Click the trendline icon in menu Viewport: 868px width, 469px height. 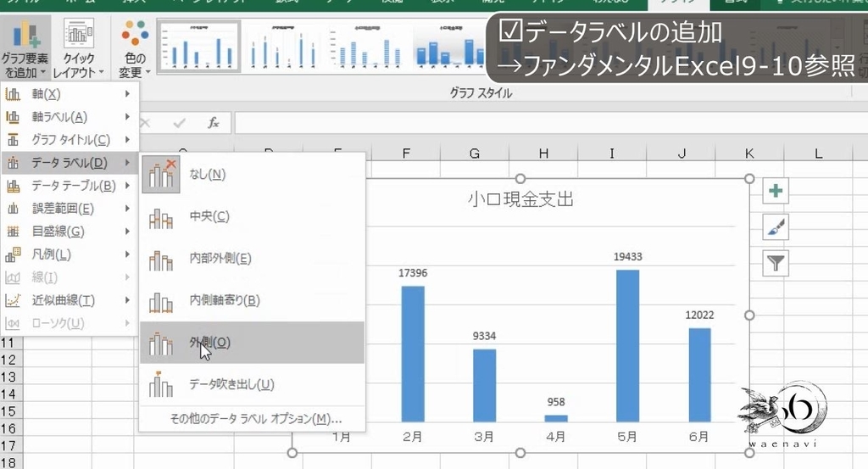coord(13,300)
